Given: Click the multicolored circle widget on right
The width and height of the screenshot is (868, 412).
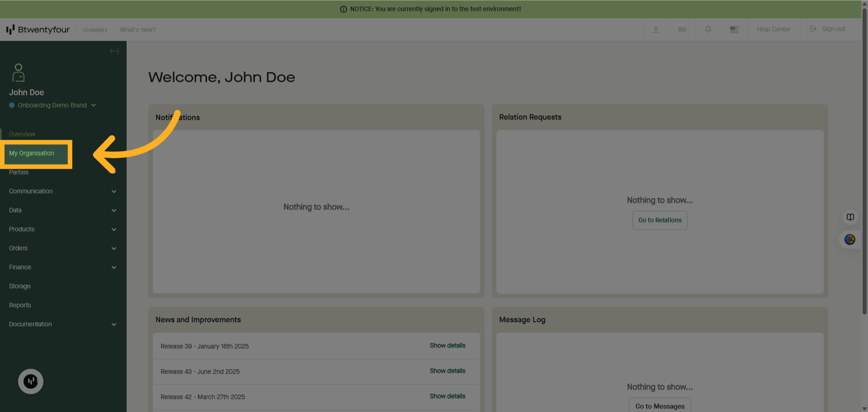Looking at the screenshot, I should click(850, 239).
